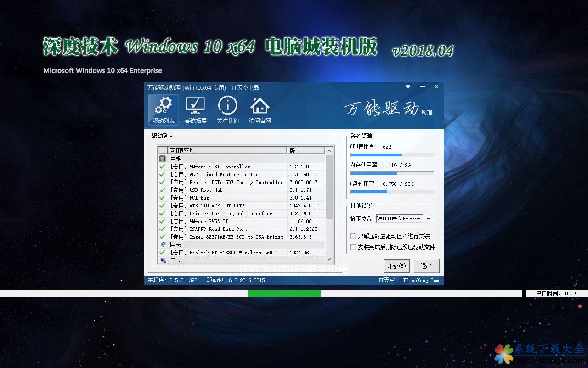Click the 主板 motherboard category icon
Screen dimensions: 588x368
[x=163, y=159]
